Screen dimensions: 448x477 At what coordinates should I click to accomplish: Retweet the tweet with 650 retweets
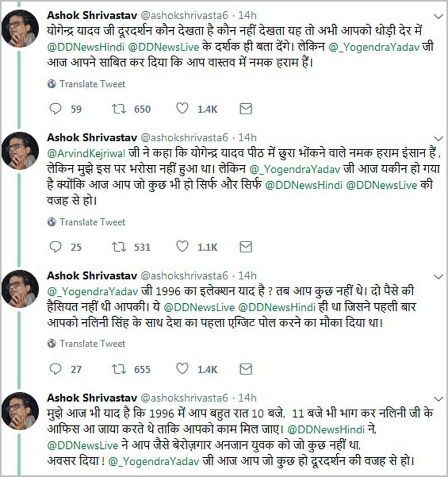click(119, 109)
